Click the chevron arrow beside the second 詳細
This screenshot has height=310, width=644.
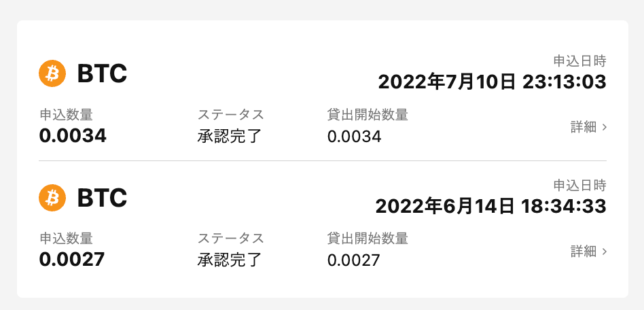(x=604, y=252)
